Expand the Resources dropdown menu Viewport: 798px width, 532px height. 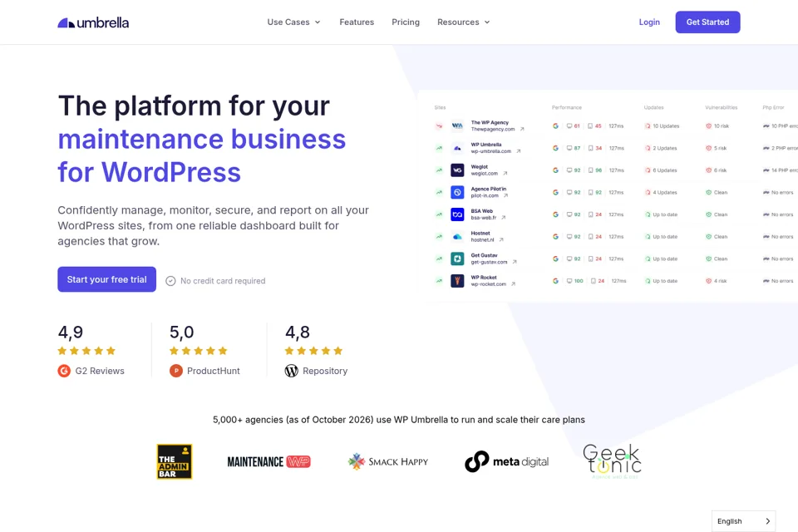tap(464, 22)
